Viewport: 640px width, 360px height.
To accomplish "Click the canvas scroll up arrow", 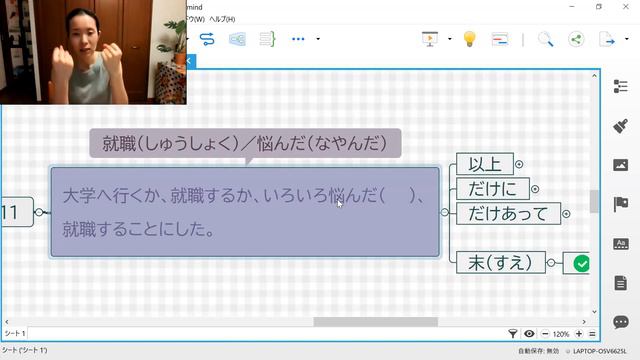I will click(x=594, y=76).
